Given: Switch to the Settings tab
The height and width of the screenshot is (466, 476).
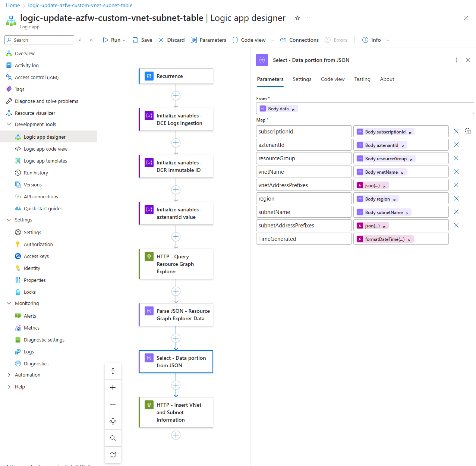Looking at the screenshot, I should (x=302, y=79).
